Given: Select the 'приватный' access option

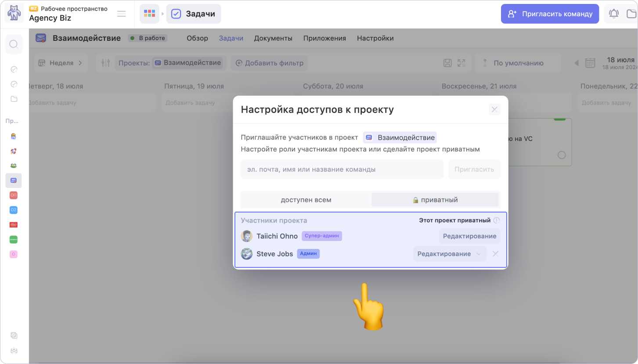Looking at the screenshot, I should click(x=435, y=200).
